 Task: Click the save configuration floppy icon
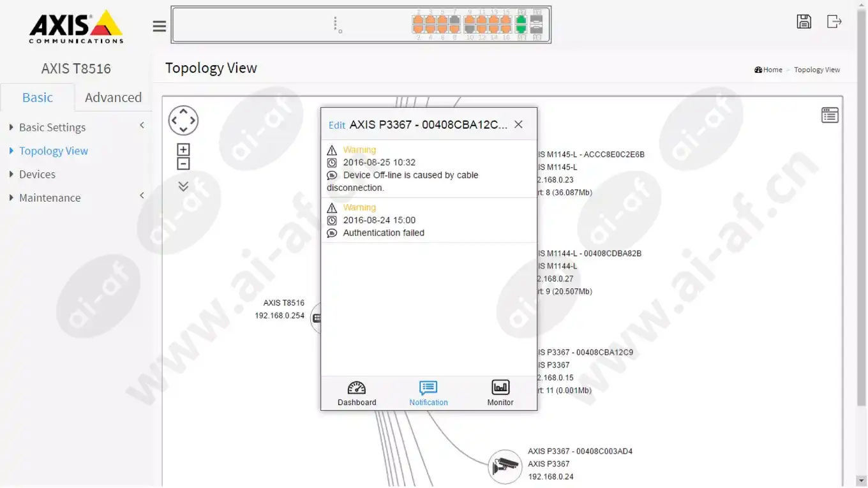pyautogui.click(x=804, y=21)
